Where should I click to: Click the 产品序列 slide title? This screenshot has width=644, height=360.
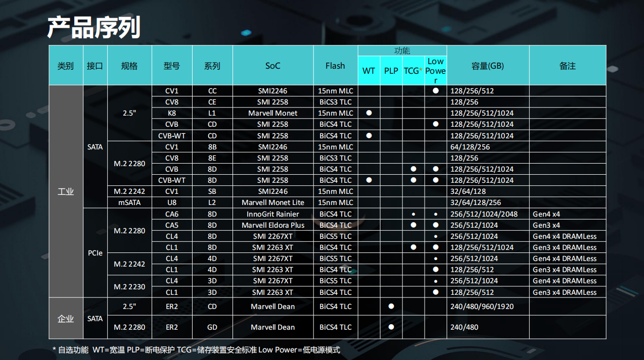94,28
